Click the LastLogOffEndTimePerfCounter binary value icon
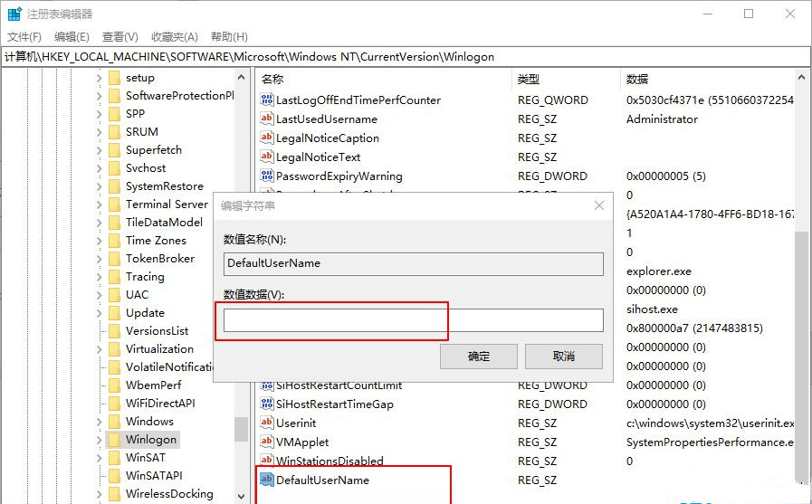This screenshot has height=504, width=812. (267, 100)
